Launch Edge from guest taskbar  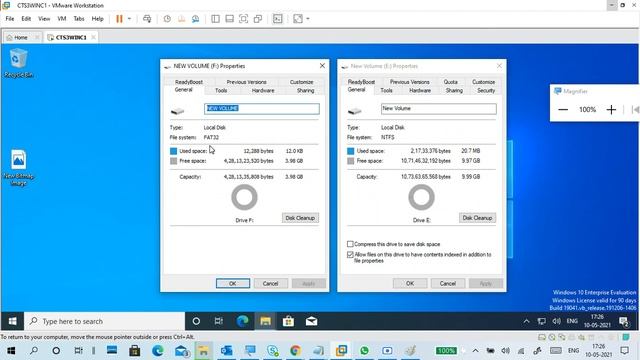pos(242,321)
